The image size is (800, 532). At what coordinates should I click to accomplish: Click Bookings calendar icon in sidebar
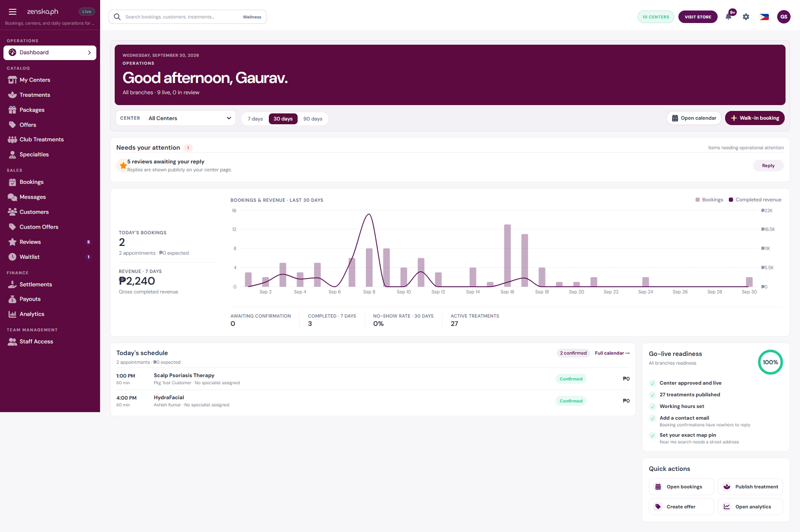click(12, 182)
